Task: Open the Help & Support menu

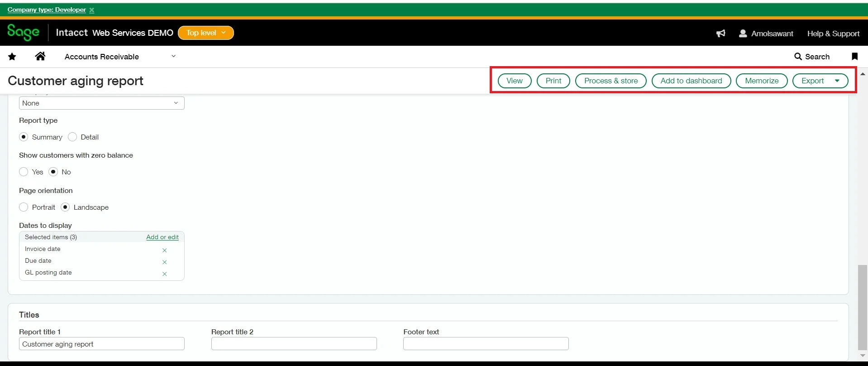Action: tap(833, 34)
